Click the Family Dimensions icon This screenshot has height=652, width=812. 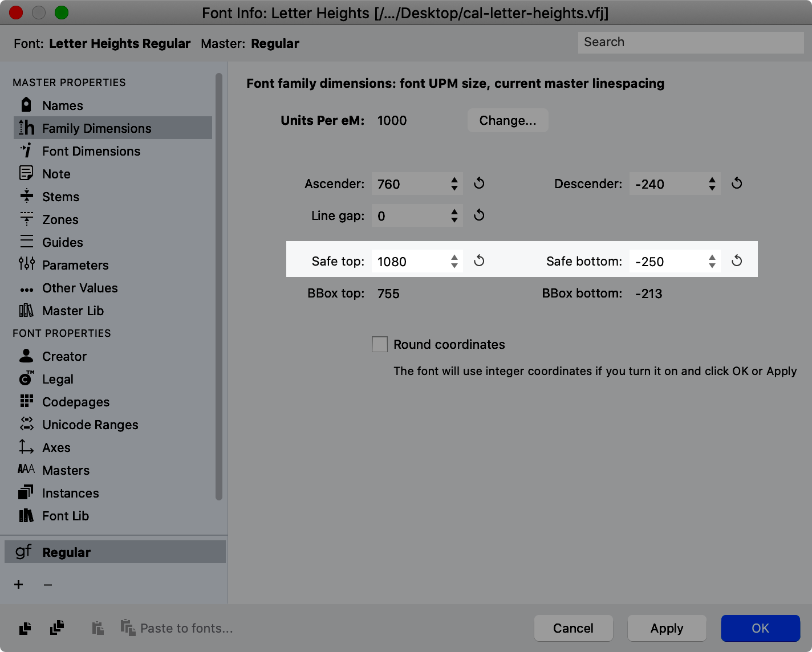click(x=26, y=128)
